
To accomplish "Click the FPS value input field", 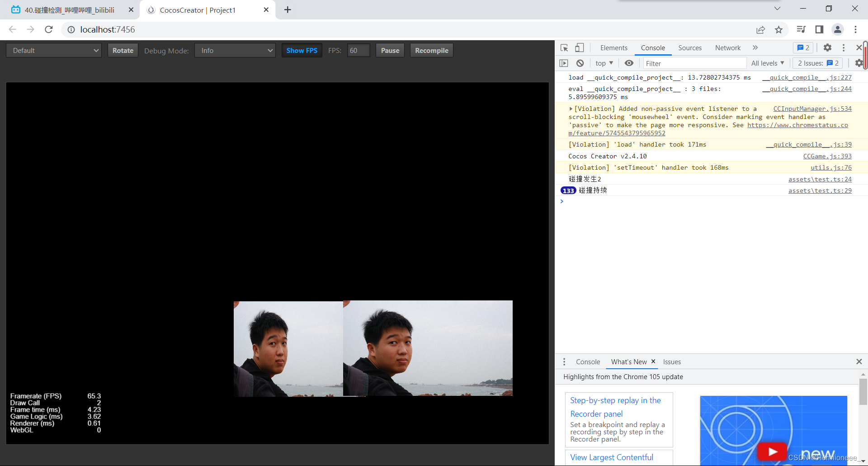I will click(x=359, y=51).
